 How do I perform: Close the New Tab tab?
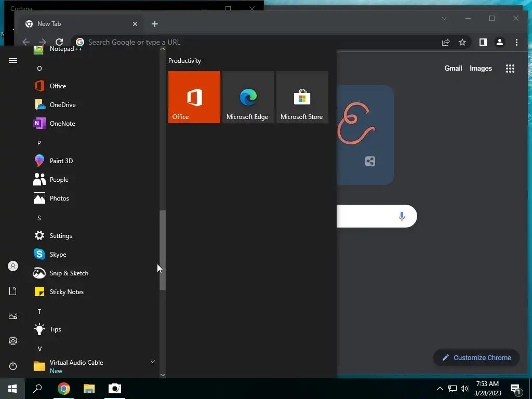point(135,24)
